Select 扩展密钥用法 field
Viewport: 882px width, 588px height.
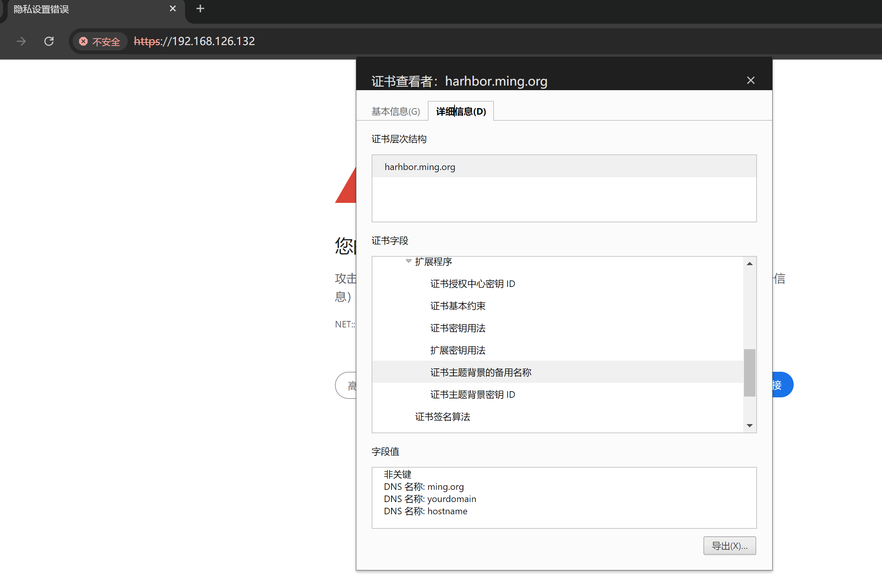(x=458, y=350)
